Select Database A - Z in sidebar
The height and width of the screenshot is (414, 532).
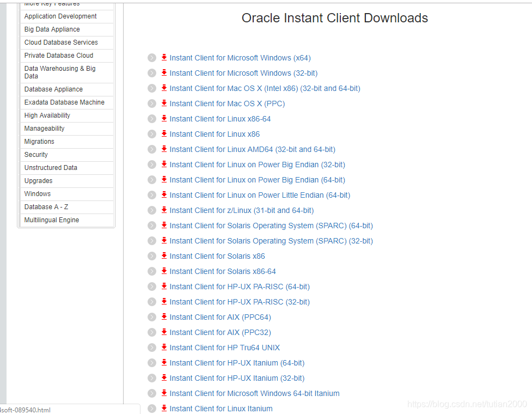67,207
